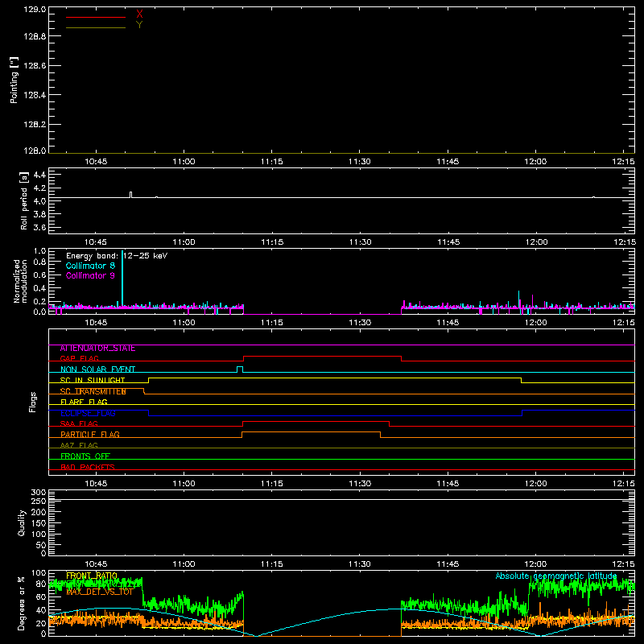The height and width of the screenshot is (644, 644).
Task: Select the red X legend line sample
Action: (96, 17)
